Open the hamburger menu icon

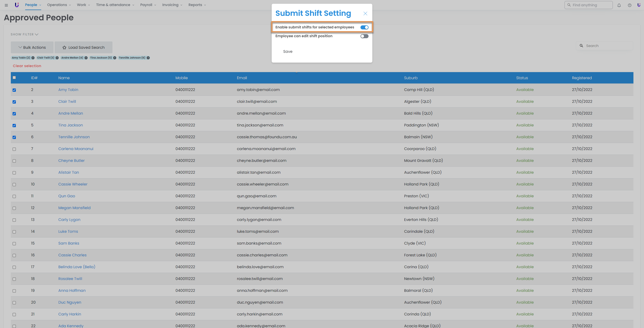6,5
